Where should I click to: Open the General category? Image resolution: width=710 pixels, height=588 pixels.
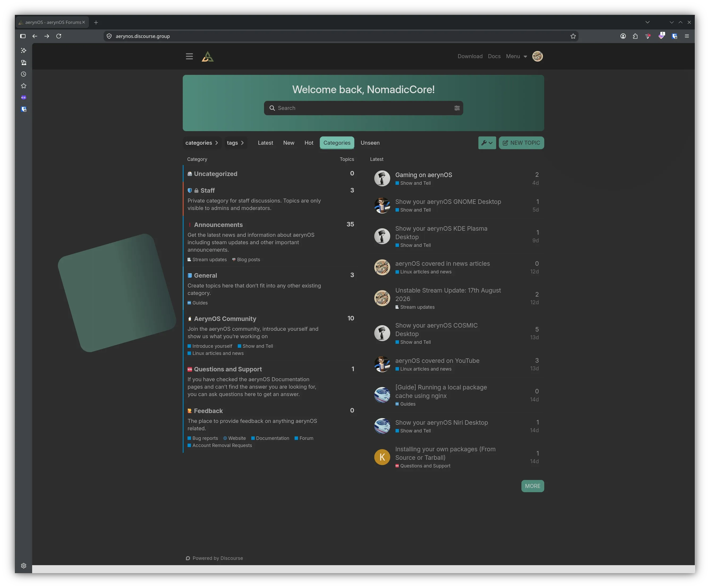click(x=205, y=275)
